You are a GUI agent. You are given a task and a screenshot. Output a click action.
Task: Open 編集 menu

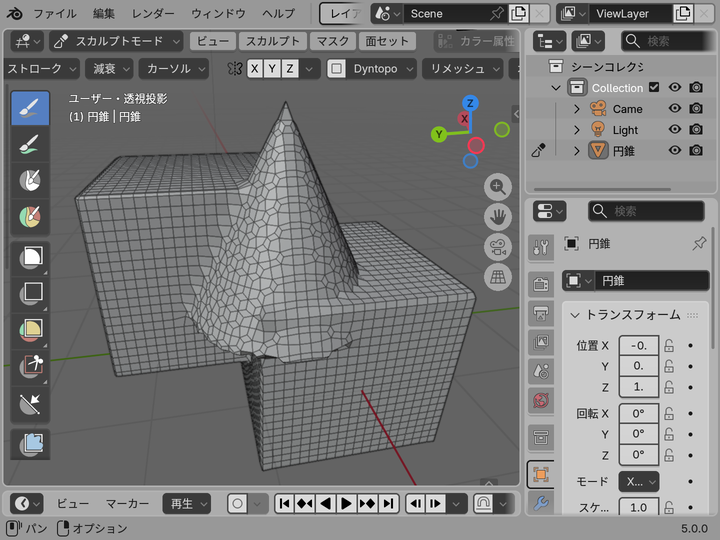(x=104, y=14)
